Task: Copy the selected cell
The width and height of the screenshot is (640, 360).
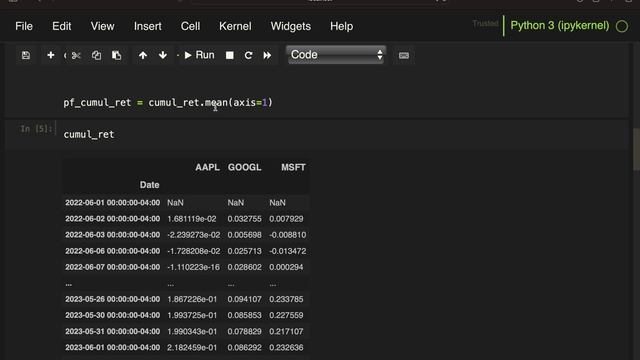Action: 96,55
